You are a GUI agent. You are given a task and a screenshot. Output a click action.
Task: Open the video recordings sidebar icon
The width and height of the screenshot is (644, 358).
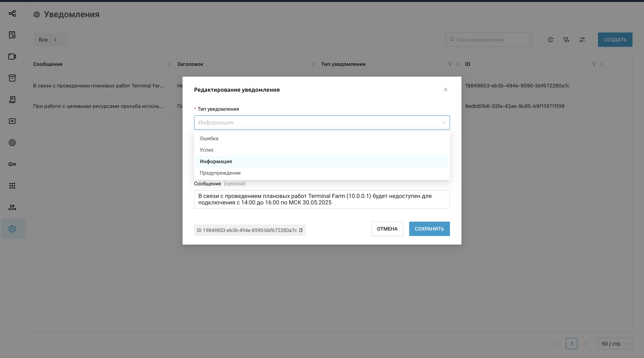(12, 57)
